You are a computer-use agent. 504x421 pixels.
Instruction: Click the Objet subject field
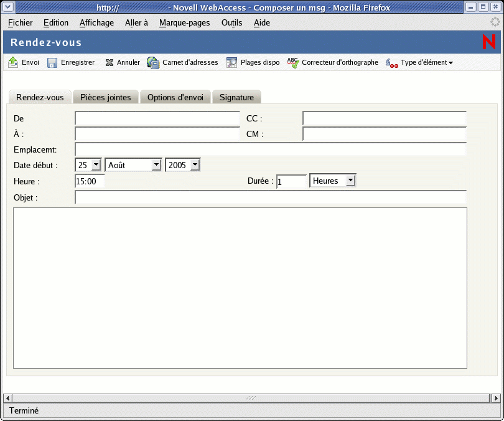tap(271, 197)
